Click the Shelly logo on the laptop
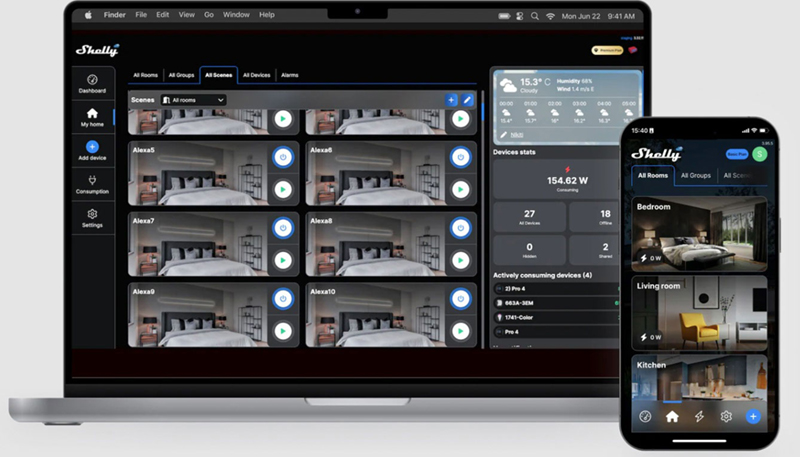This screenshot has width=800, height=457. [97, 50]
